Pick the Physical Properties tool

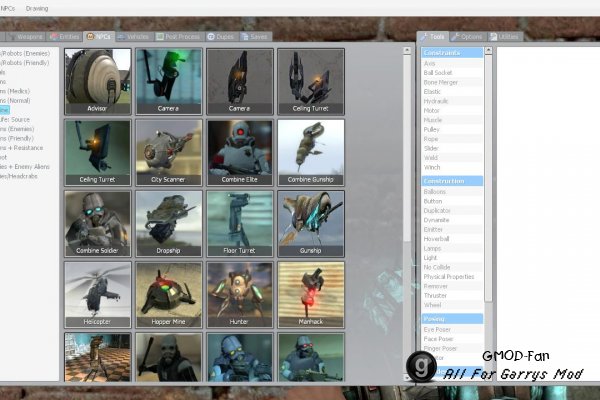(452, 277)
